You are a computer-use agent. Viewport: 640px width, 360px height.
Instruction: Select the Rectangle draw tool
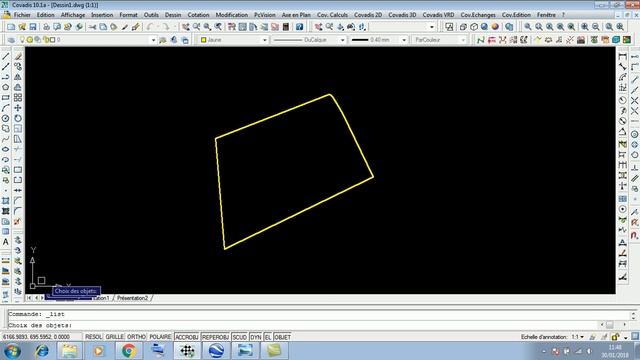pyautogui.click(x=6, y=98)
